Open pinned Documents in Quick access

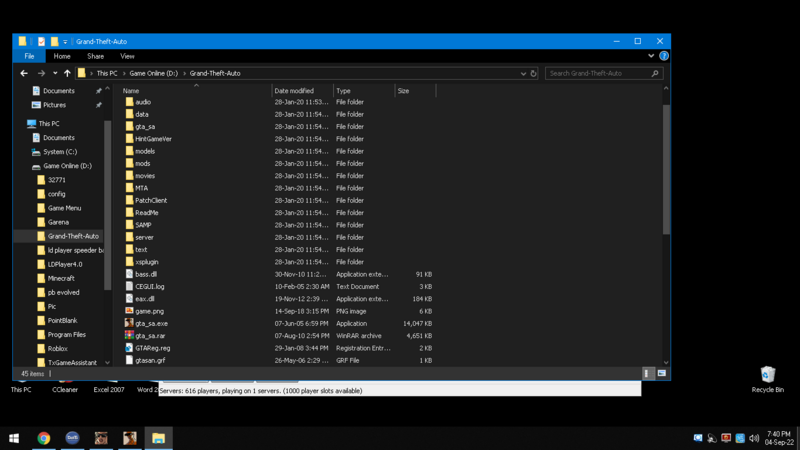pyautogui.click(x=58, y=91)
